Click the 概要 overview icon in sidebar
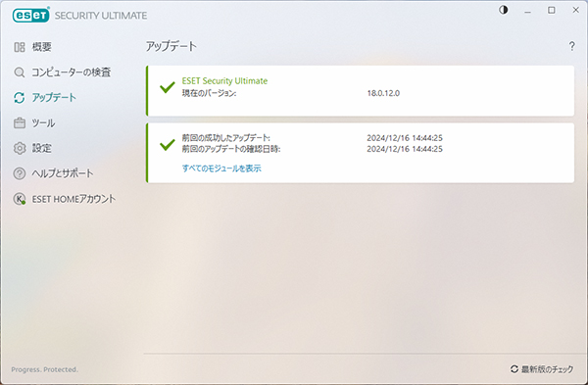The height and width of the screenshot is (385, 588). click(x=20, y=47)
